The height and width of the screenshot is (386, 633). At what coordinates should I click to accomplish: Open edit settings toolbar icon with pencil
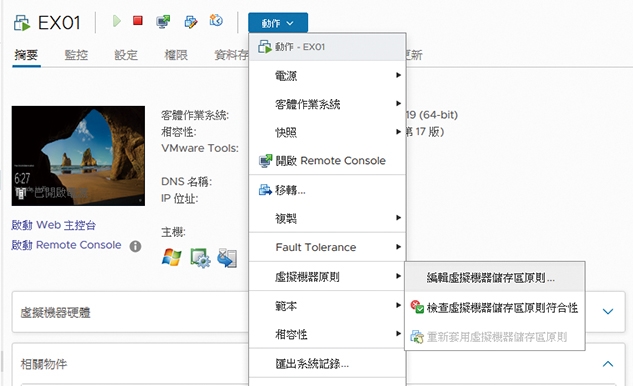[191, 21]
